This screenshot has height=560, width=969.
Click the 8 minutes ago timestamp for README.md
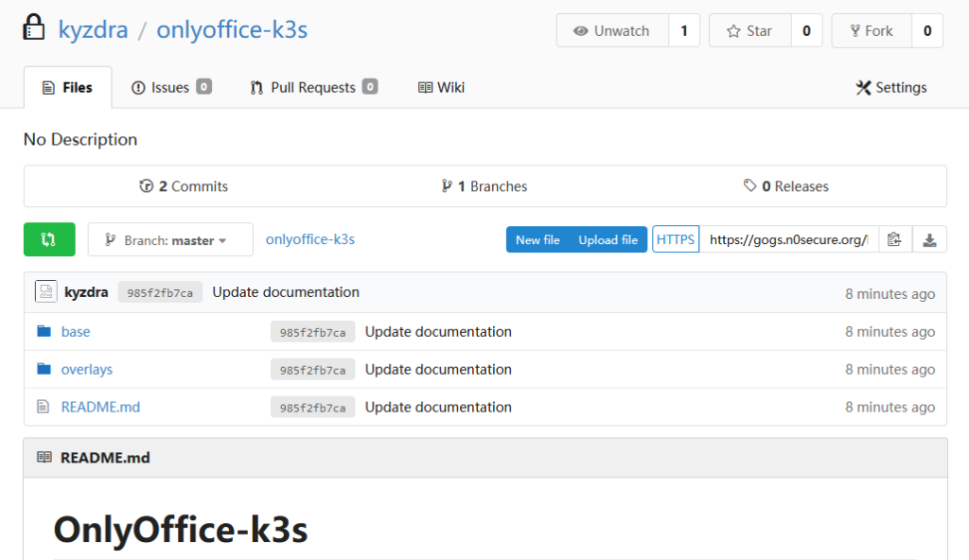890,408
